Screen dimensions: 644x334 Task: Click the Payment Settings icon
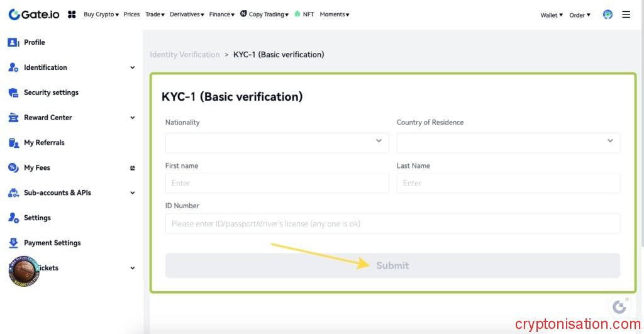point(13,243)
